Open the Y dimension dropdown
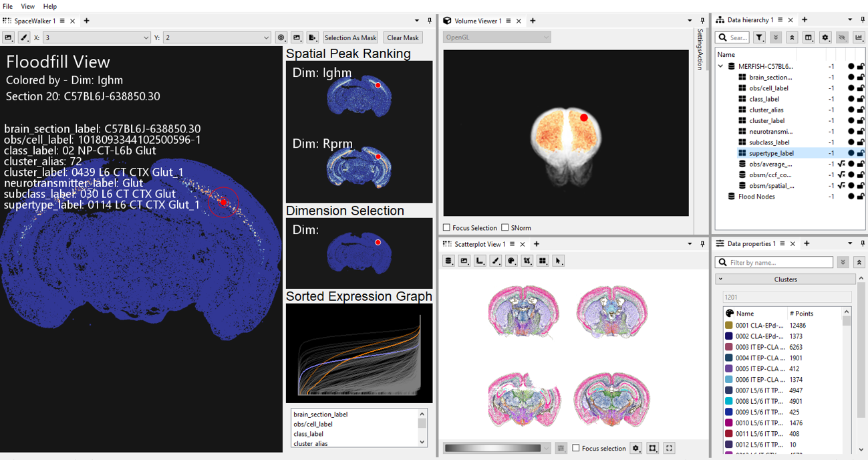 click(217, 38)
